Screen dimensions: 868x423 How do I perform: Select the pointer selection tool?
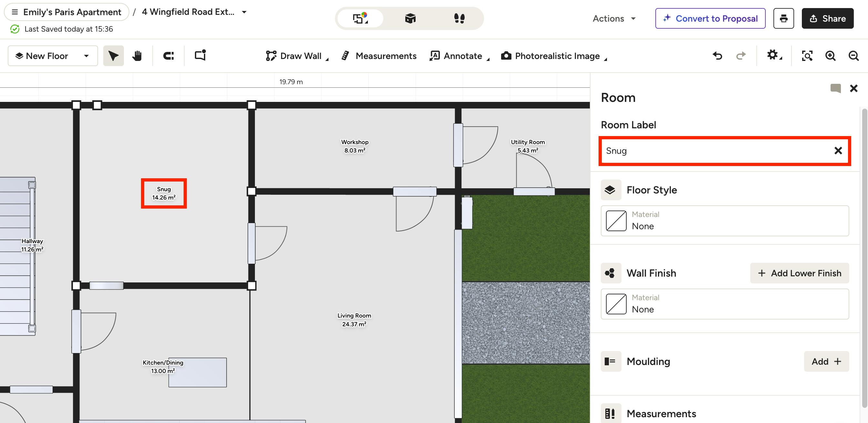point(114,56)
